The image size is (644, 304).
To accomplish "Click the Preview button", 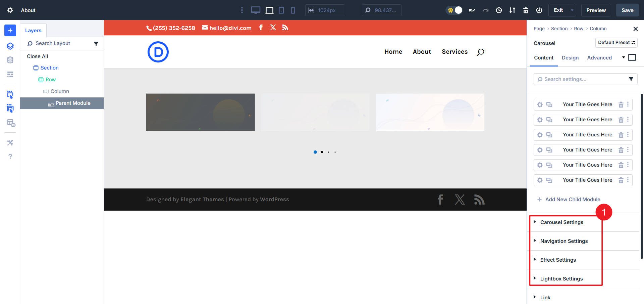I will click(596, 10).
